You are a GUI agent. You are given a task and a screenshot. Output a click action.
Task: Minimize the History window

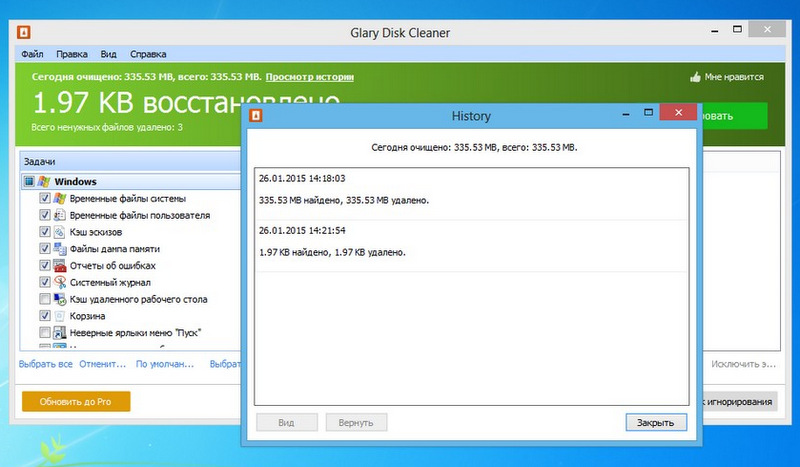coord(626,114)
